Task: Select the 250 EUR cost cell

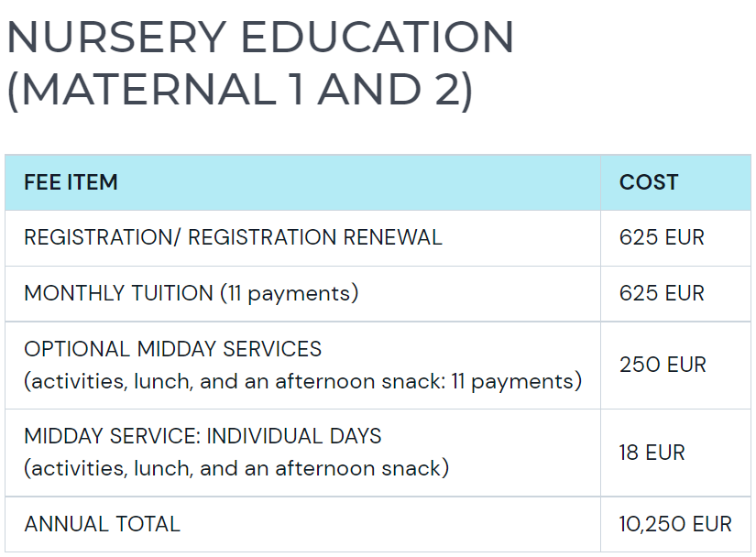Action: tap(663, 365)
